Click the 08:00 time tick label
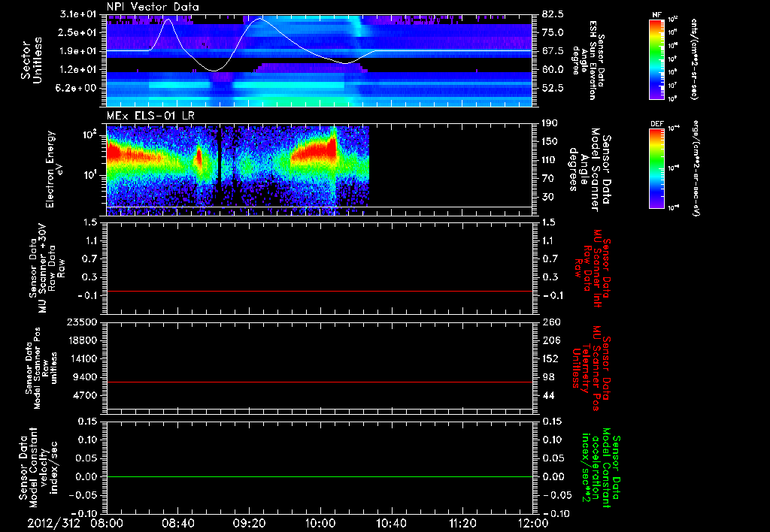This screenshot has width=770, height=532. 107,523
